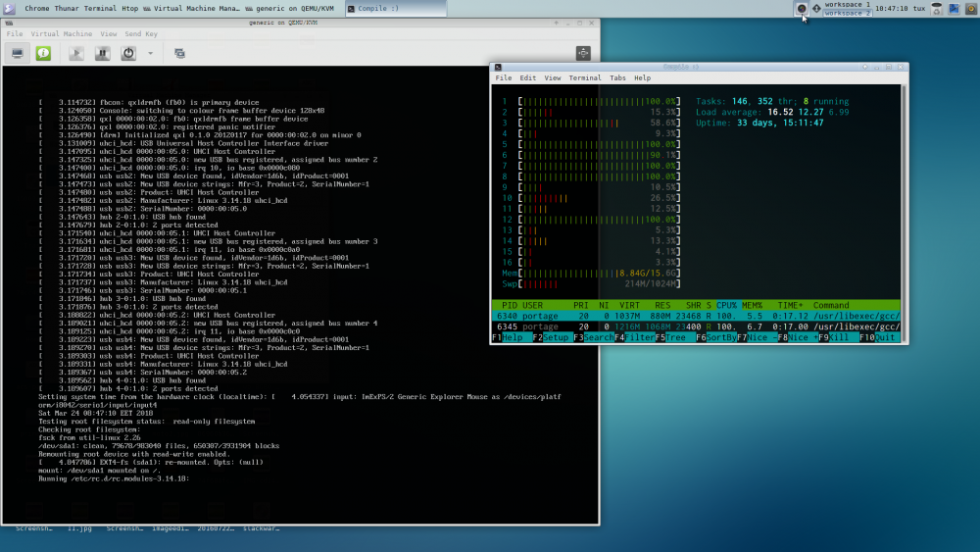Switch to Compile :) taskbar entry
980x552 pixels.
click(395, 8)
